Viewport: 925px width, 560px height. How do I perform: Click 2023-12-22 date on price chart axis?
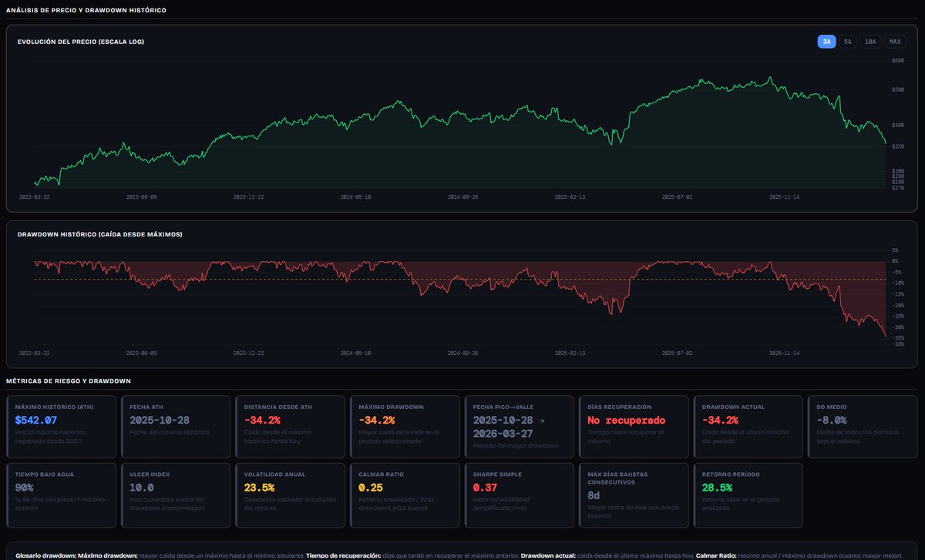click(249, 196)
